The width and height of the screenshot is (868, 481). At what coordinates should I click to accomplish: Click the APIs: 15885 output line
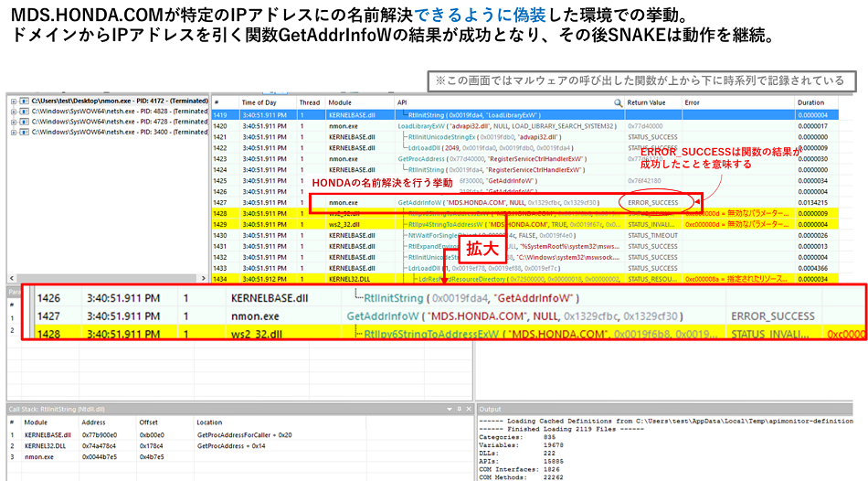[x=521, y=461]
